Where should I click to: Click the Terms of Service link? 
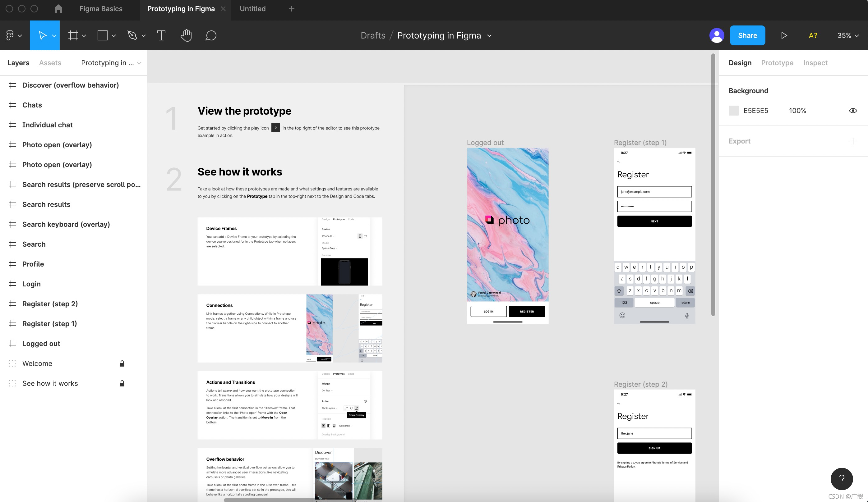(x=672, y=463)
